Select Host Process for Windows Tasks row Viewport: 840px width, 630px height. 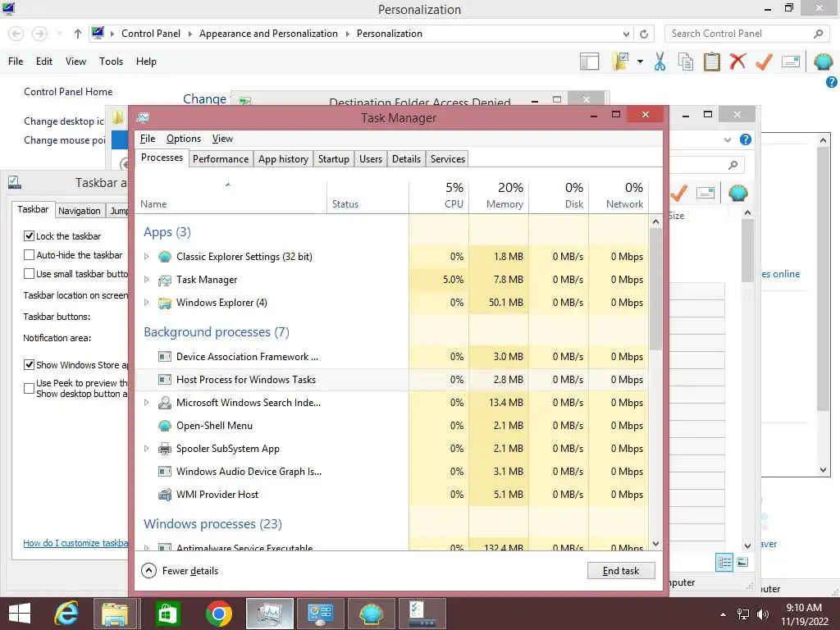(x=392, y=379)
